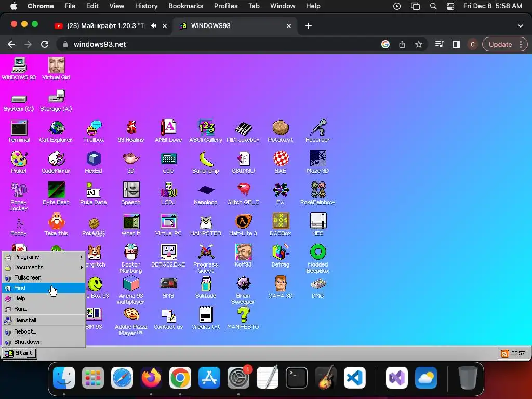Select Reinstall in Start menu
The image size is (532, 399).
tap(44, 320)
